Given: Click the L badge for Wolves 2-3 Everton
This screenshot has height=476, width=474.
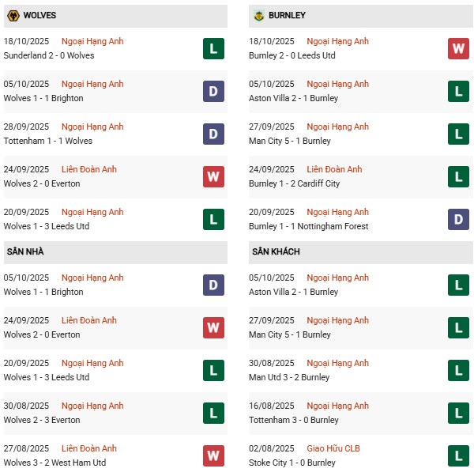Looking at the screenshot, I should (213, 413).
